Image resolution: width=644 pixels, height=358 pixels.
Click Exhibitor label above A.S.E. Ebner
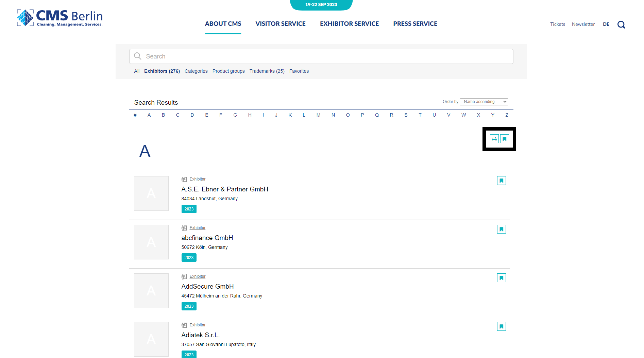point(198,179)
